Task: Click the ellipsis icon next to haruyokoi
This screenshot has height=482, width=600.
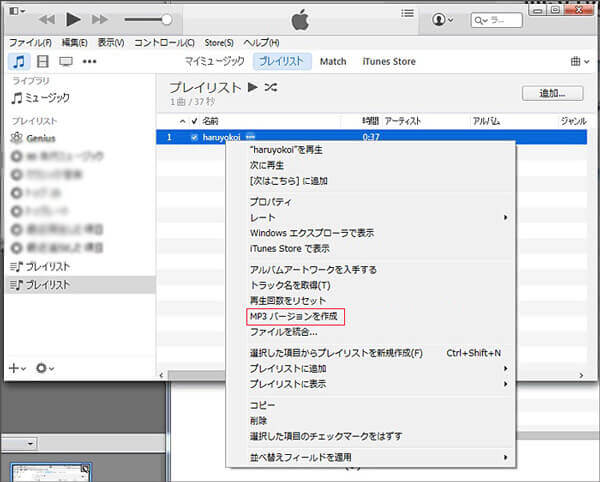Action: pos(250,135)
